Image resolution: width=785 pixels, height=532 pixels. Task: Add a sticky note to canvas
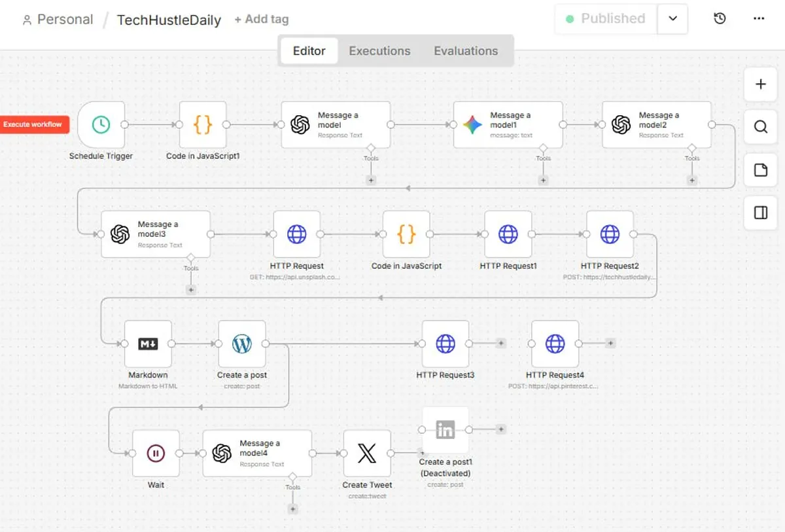(761, 170)
